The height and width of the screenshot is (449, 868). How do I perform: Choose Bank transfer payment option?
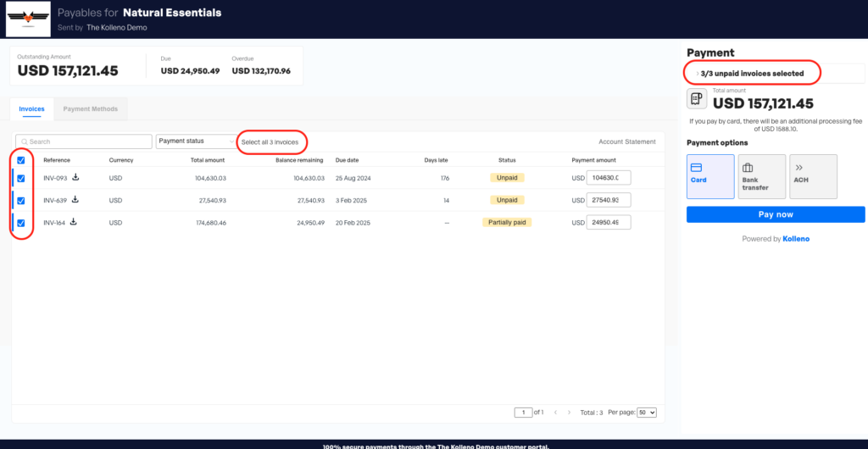click(x=760, y=176)
